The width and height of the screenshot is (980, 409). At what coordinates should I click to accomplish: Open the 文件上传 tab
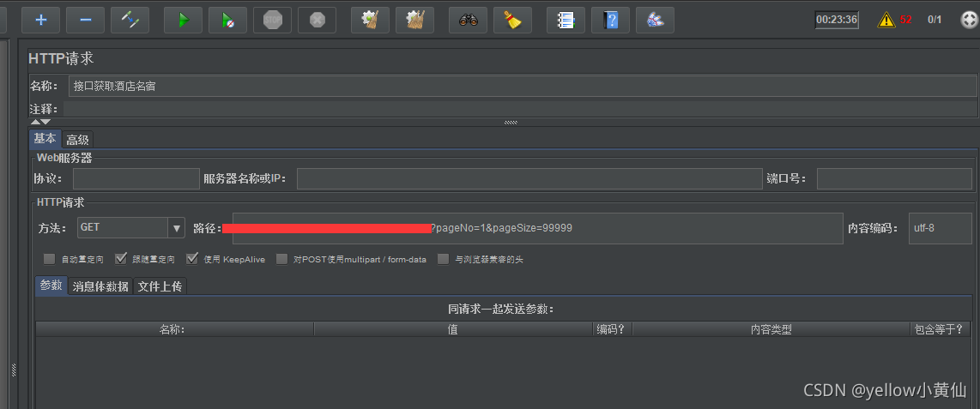coord(160,286)
